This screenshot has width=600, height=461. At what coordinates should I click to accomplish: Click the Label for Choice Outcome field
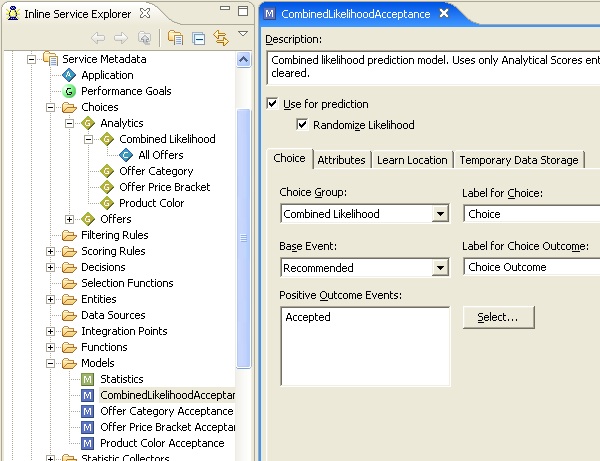pos(532,267)
